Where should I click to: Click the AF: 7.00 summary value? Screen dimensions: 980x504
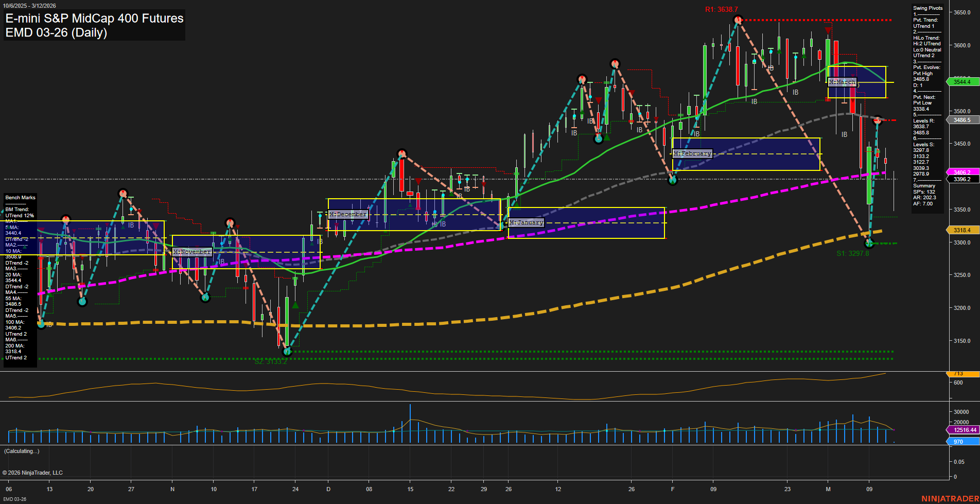pos(923,204)
